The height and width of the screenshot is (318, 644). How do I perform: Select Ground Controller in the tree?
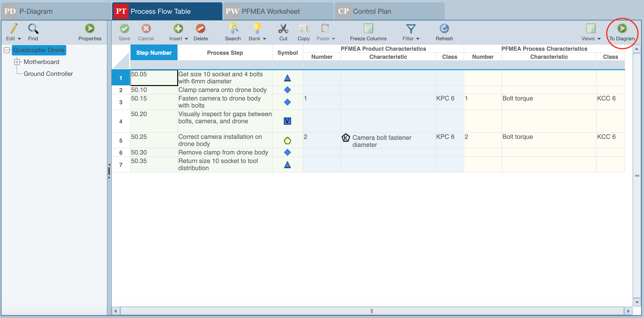(48, 74)
